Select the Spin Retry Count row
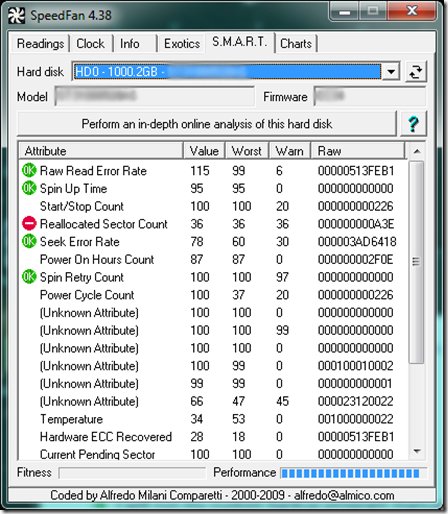Screen dimensions: 448x514 click(213, 277)
